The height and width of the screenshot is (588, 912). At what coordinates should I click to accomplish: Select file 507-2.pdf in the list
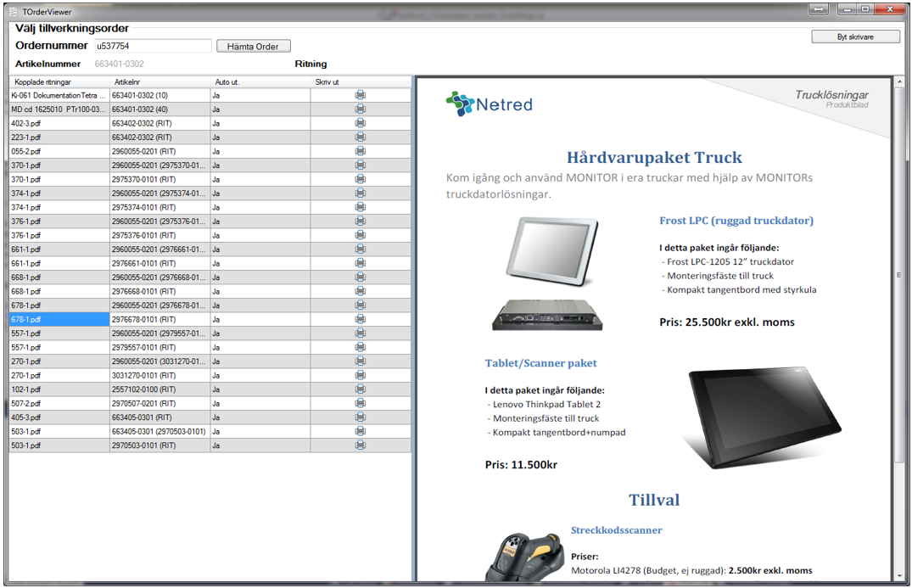[59, 403]
